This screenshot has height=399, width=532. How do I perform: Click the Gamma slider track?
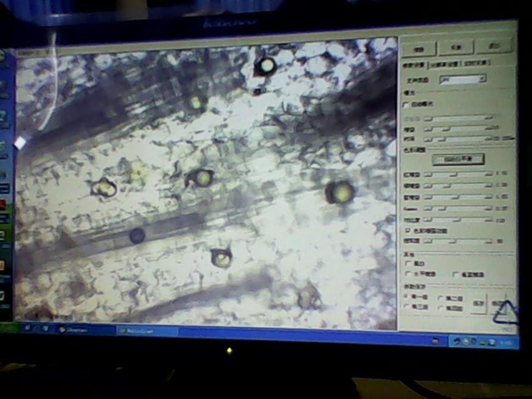pos(458,208)
